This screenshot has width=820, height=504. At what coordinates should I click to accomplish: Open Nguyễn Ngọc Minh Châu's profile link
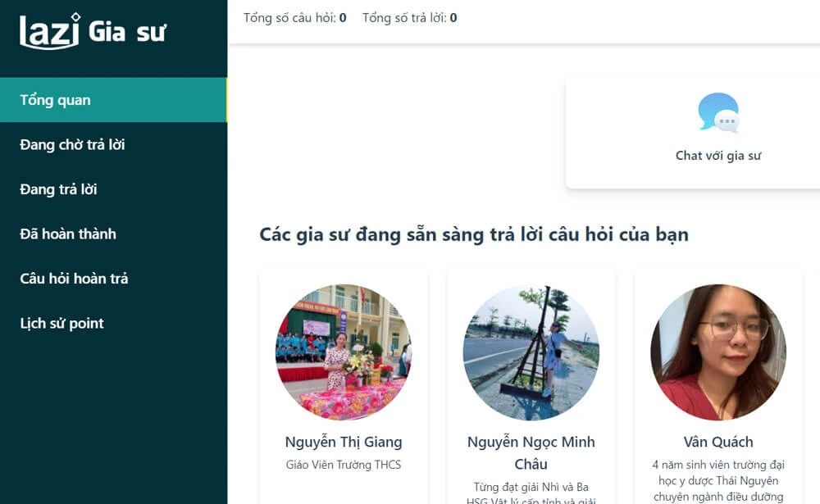point(531,452)
